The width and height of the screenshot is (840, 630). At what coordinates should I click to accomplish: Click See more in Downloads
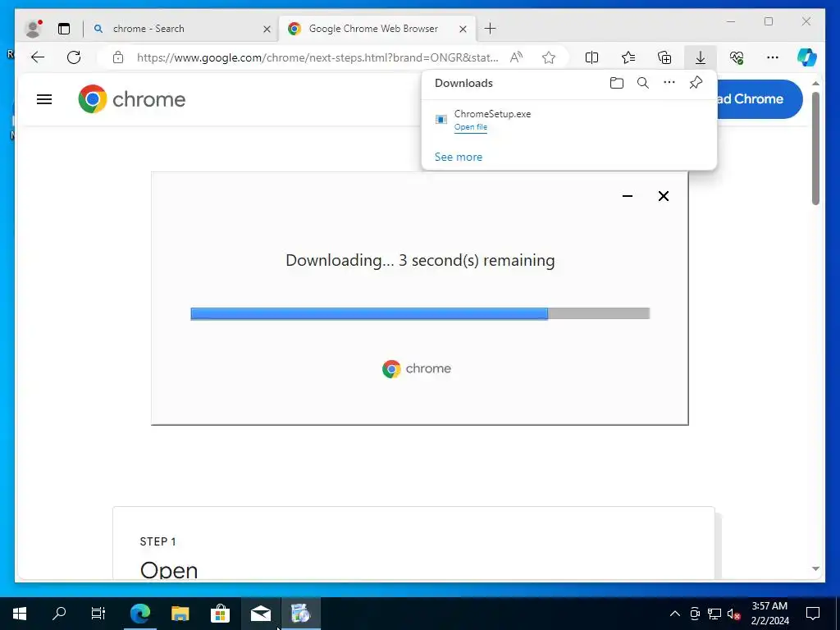click(458, 157)
